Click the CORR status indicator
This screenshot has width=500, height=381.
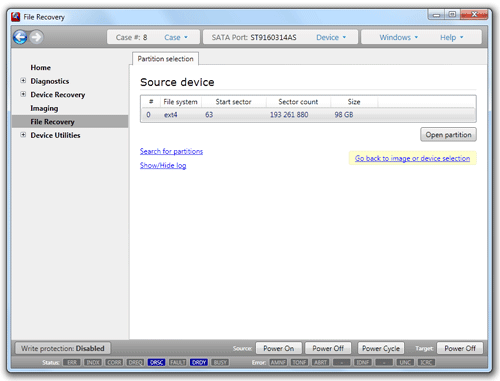[x=114, y=362]
